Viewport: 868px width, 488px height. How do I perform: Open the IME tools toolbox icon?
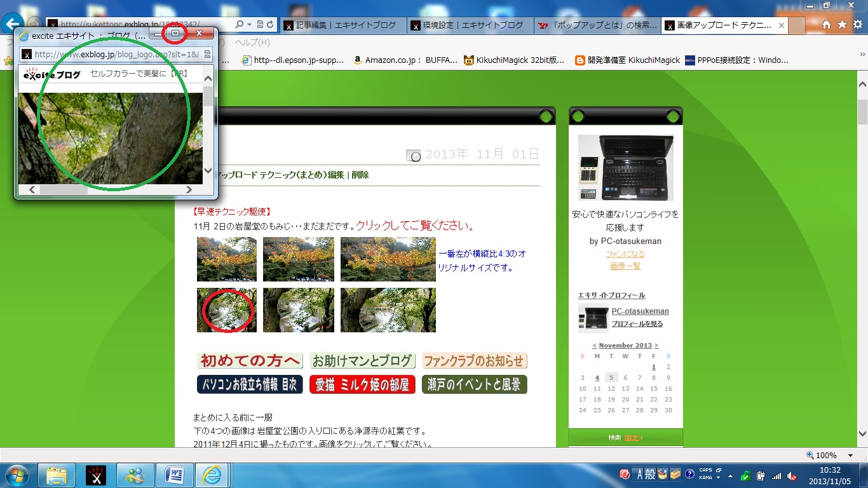pos(674,474)
